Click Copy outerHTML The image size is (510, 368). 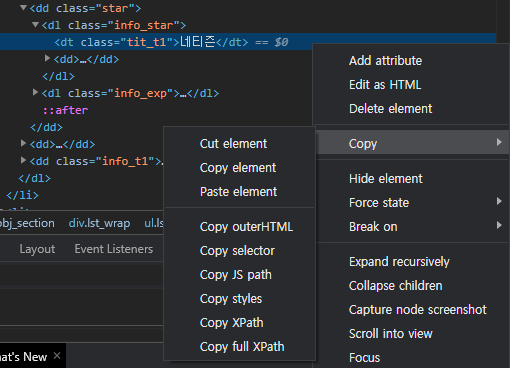[x=246, y=227]
